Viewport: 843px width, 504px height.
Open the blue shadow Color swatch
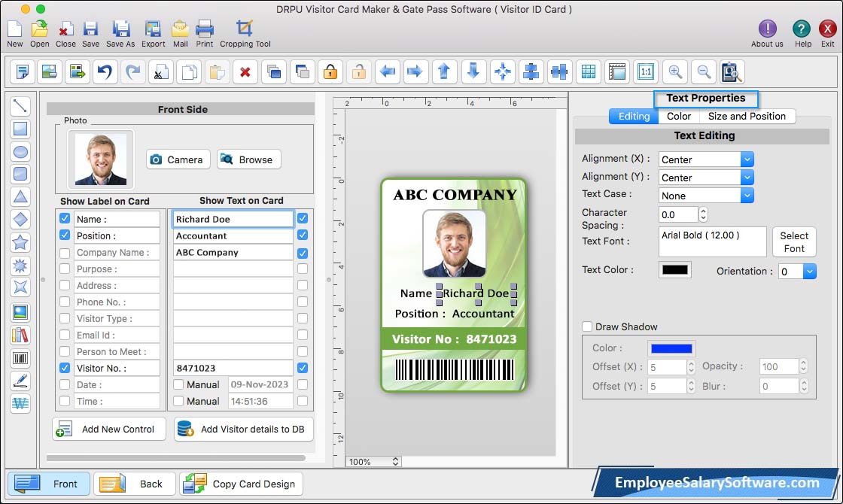coord(671,349)
